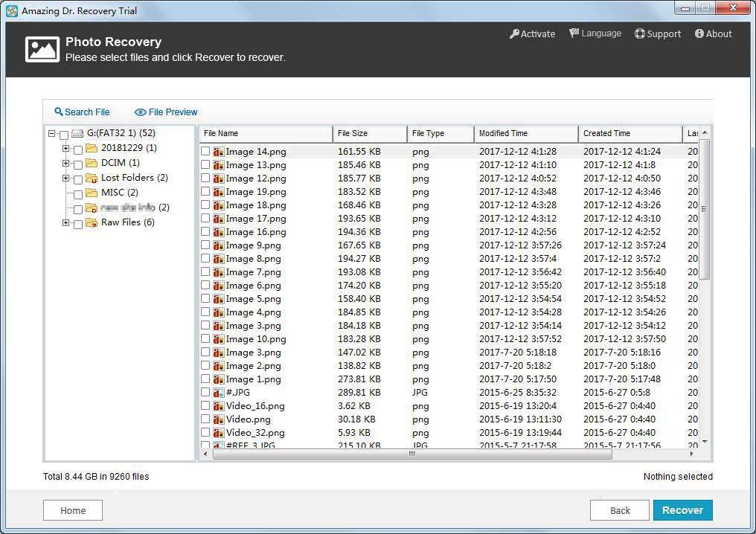
Task: Tick the checkbox beside Video.png
Action: point(205,419)
